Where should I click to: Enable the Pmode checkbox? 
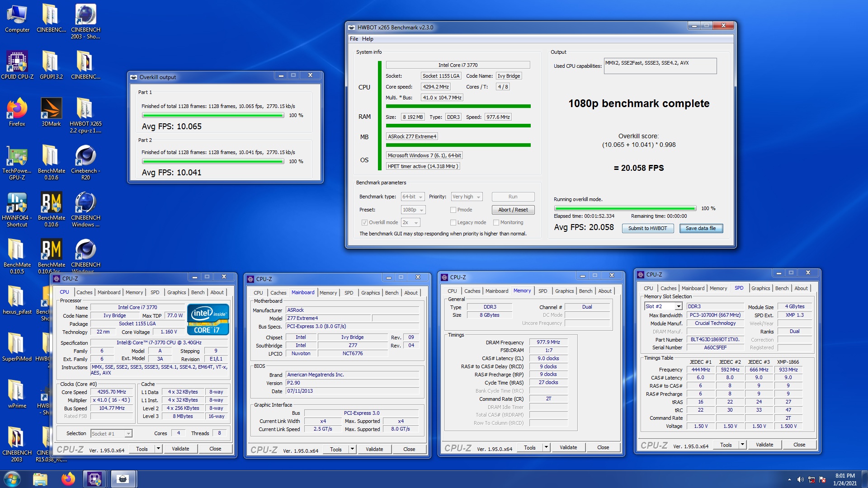(453, 210)
